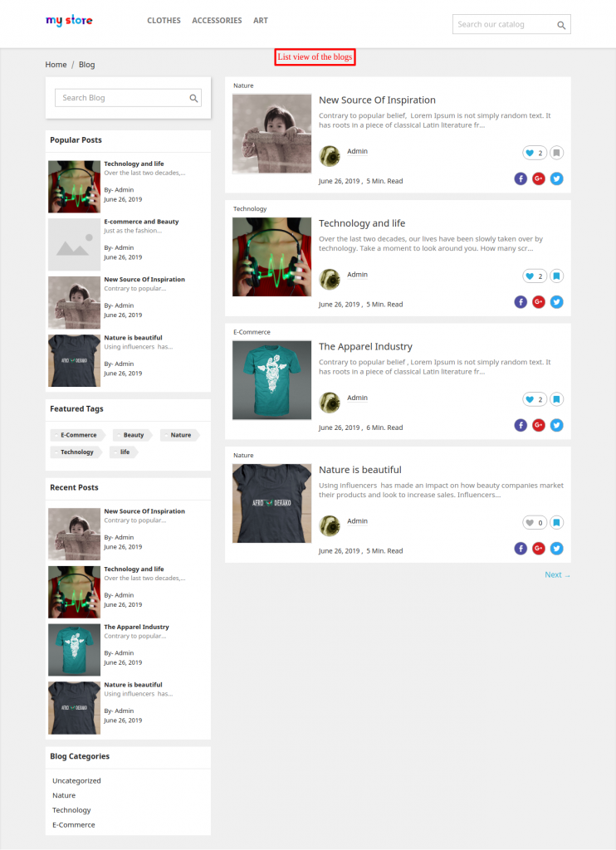616x850 pixels.
Task: Open the Technology blog category
Action: pyautogui.click(x=71, y=810)
